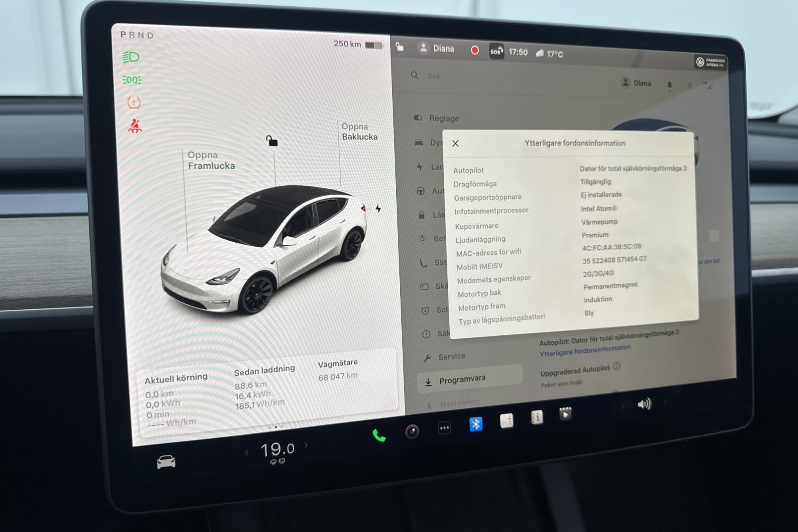
Task: Open the all apps three-dots launcher
Action: pos(444,428)
